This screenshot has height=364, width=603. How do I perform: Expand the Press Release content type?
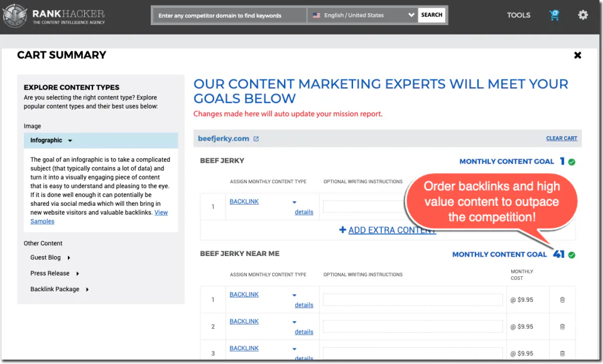(x=55, y=273)
